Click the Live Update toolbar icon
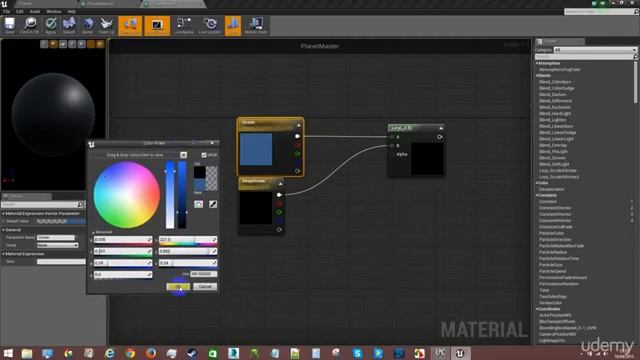 coord(210,25)
